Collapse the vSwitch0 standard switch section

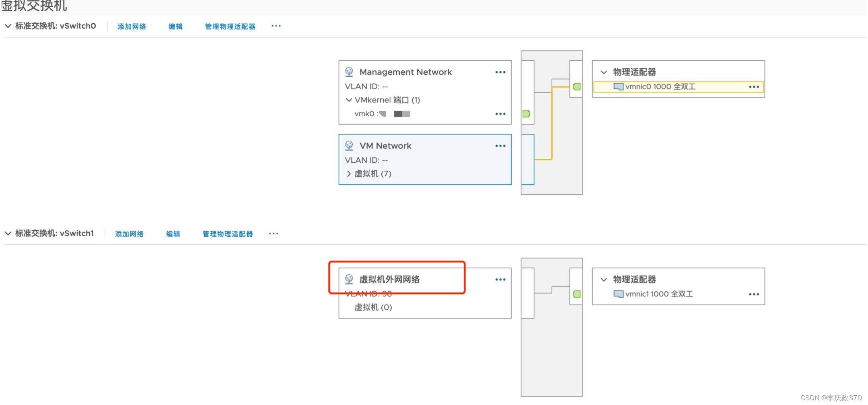click(x=8, y=26)
